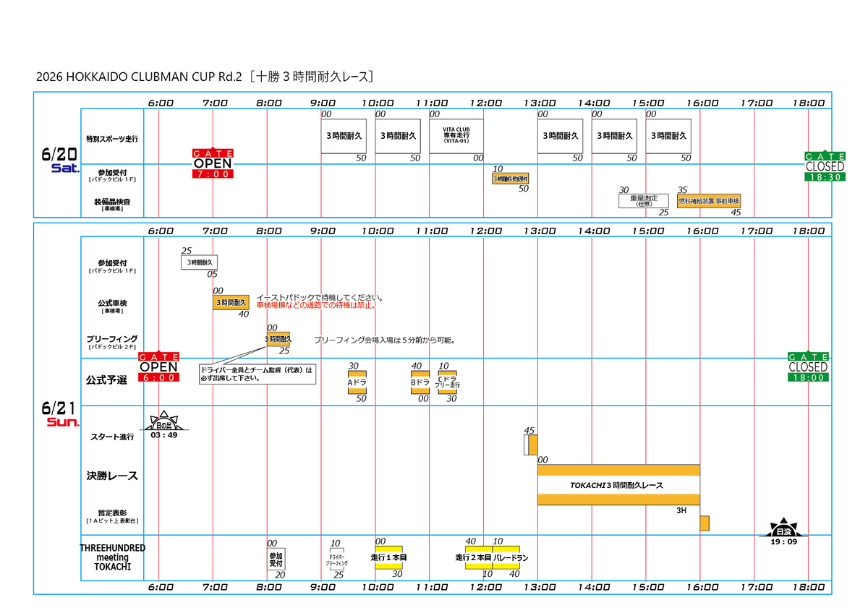Click the orange 公式車検 3時間耐久 block at 7:00
Screen dimensions: 868x613
231,303
